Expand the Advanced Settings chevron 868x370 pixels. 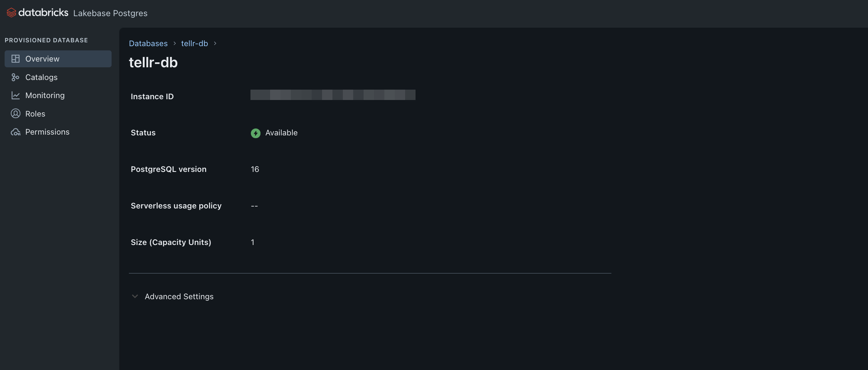point(135,297)
